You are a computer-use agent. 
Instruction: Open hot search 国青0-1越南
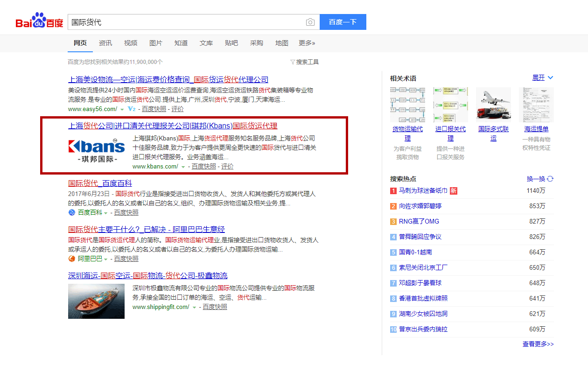[415, 252]
